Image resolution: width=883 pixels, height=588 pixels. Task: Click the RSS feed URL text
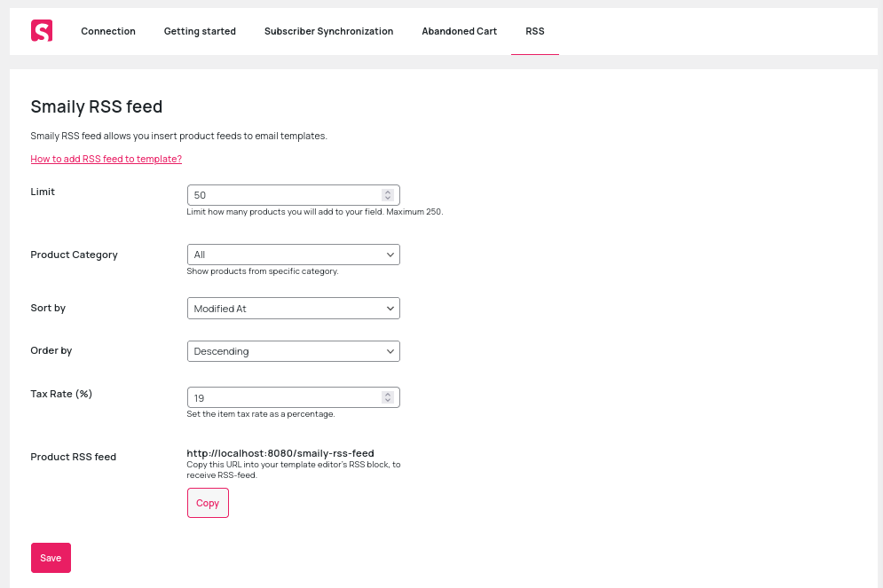280,453
